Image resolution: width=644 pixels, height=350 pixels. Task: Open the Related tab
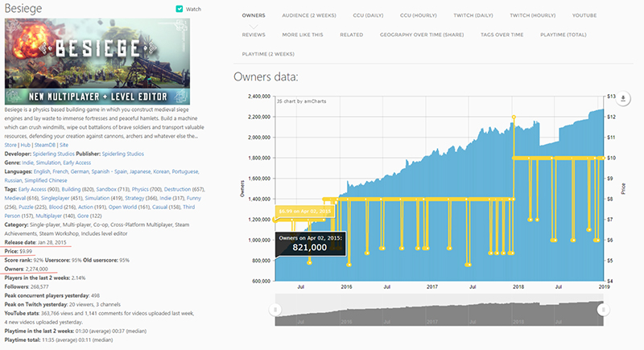tap(352, 35)
